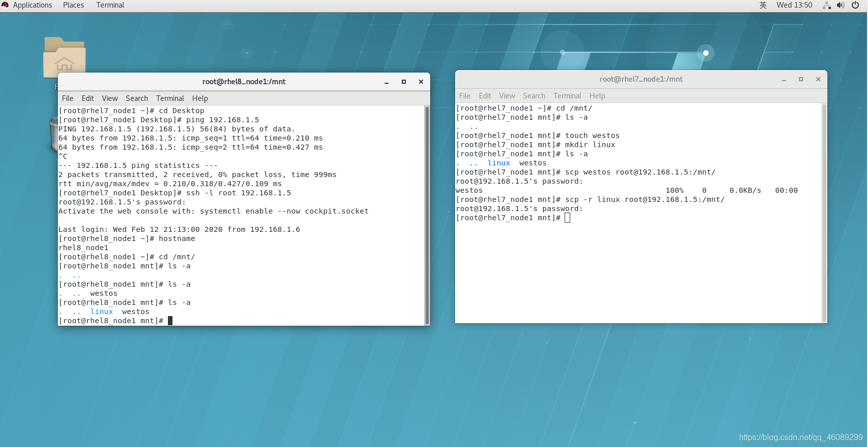Screen dimensions: 868x447
Task: Minimize the rhel8_node1 terminal window
Action: tap(387, 82)
